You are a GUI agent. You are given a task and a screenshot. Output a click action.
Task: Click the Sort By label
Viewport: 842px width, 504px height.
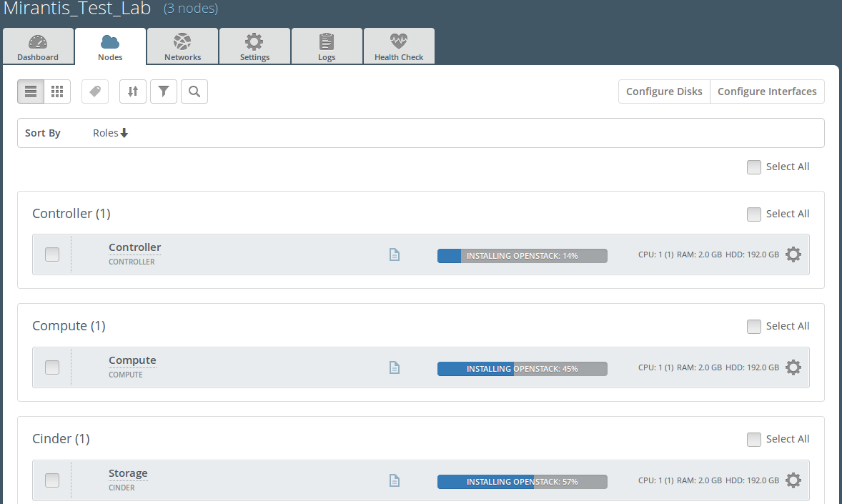(42, 133)
